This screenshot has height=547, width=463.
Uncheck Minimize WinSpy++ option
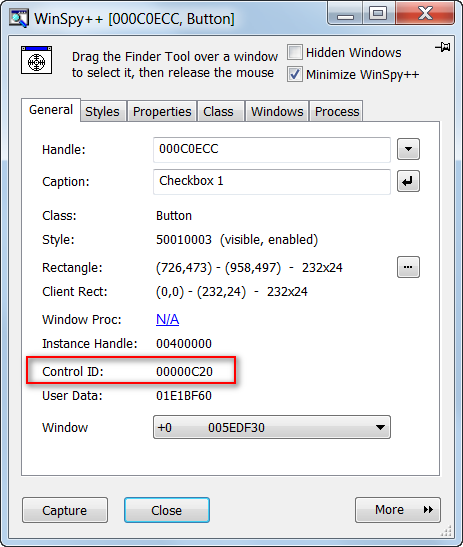click(x=295, y=74)
